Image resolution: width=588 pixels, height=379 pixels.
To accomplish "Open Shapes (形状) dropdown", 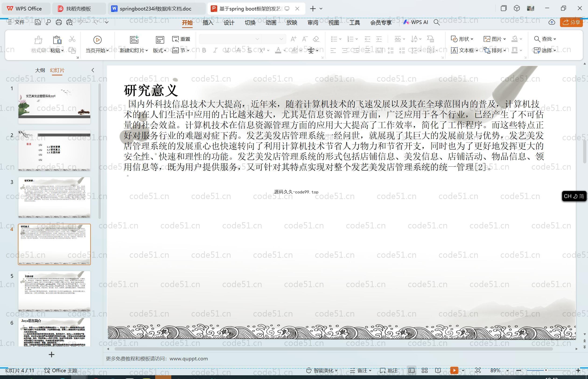I will click(462, 39).
